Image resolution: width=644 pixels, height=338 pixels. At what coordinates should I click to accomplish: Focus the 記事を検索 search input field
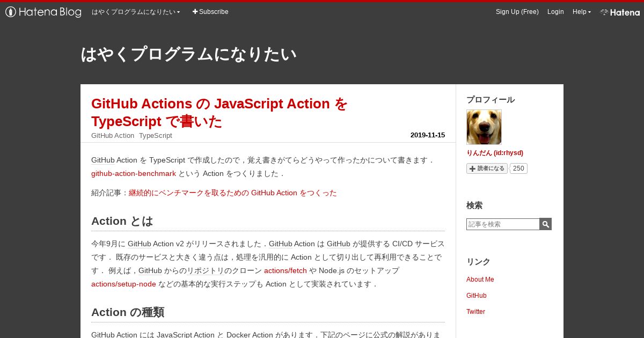503,224
